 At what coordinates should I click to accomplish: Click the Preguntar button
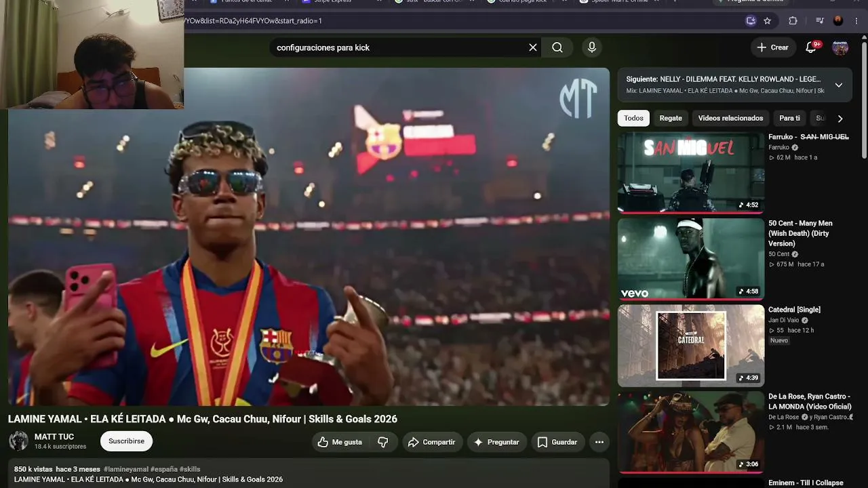click(x=496, y=442)
